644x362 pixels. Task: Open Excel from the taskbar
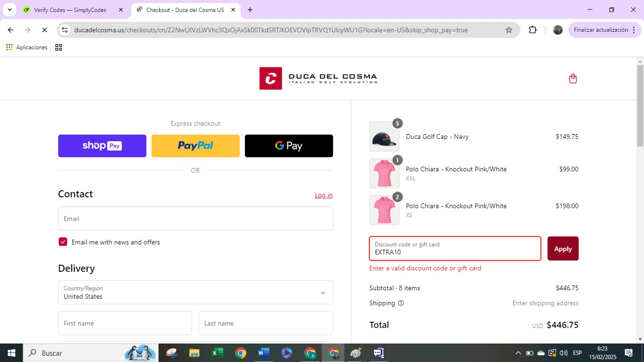click(217, 353)
